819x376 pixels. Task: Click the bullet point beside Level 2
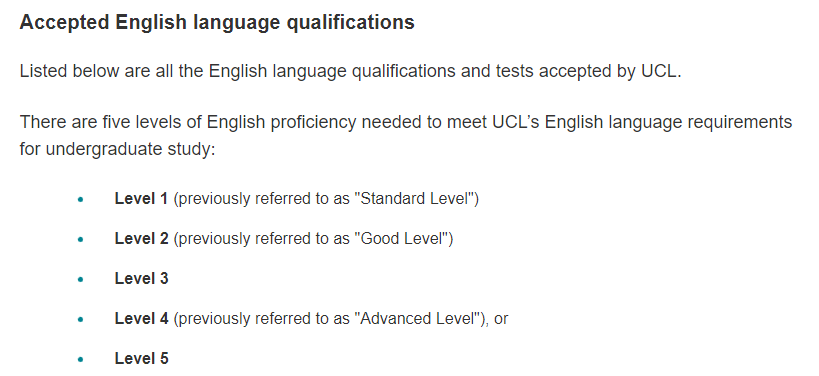[80, 239]
